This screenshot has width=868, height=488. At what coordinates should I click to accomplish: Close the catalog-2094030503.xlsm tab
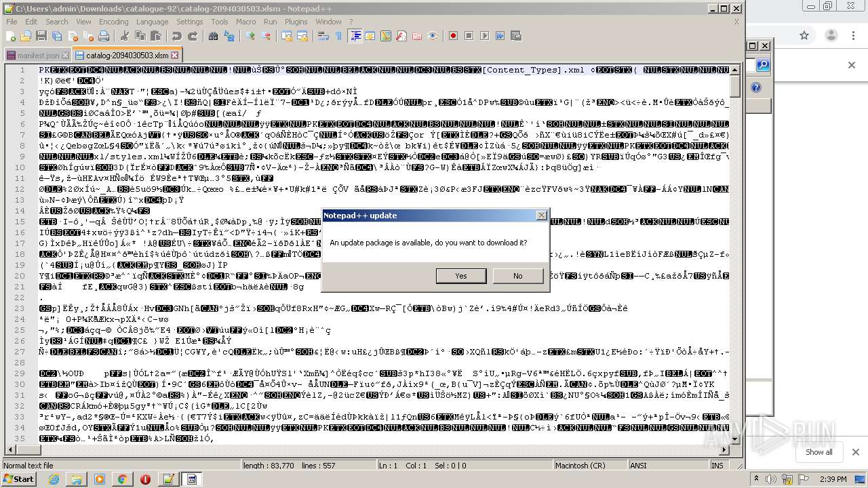click(x=174, y=56)
